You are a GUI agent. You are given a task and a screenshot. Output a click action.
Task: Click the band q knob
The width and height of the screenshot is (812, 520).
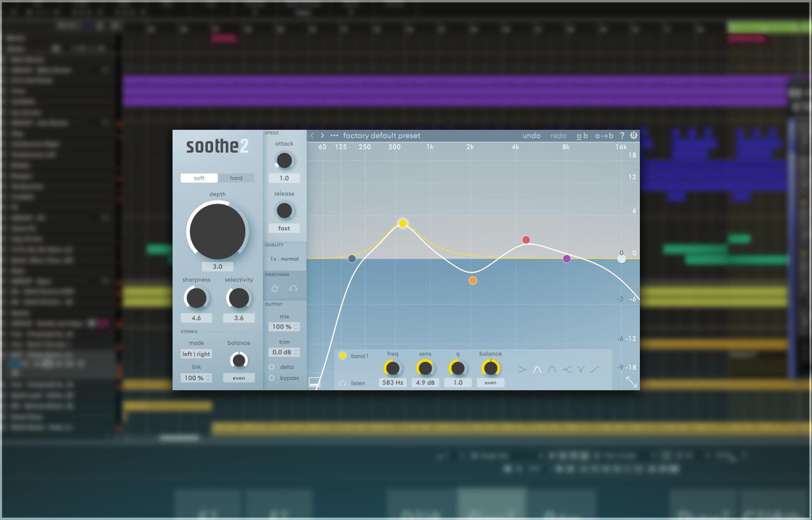[458, 368]
